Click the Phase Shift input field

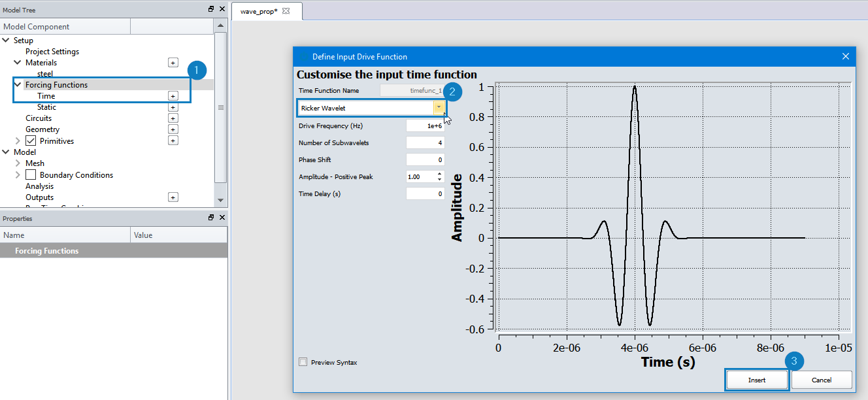click(426, 159)
